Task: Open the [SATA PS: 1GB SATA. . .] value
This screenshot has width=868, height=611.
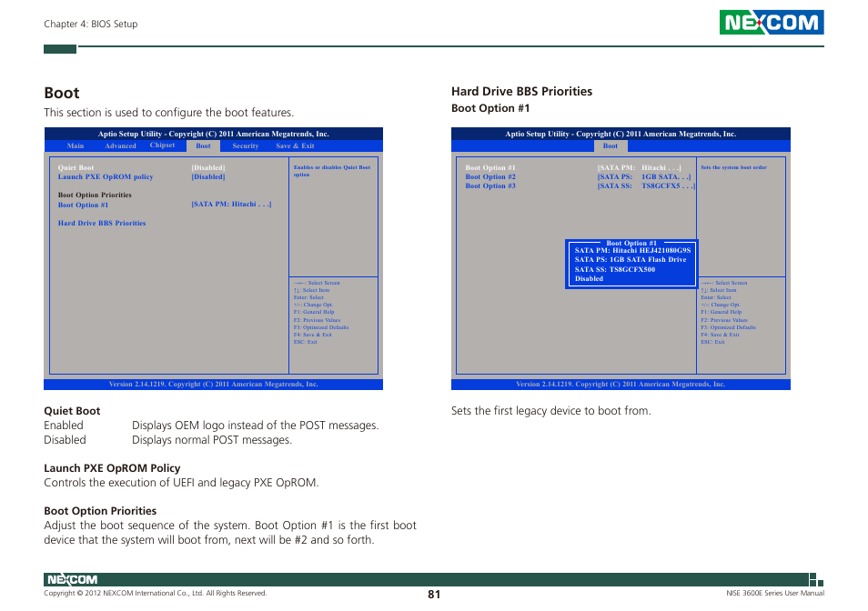Action: (x=644, y=177)
